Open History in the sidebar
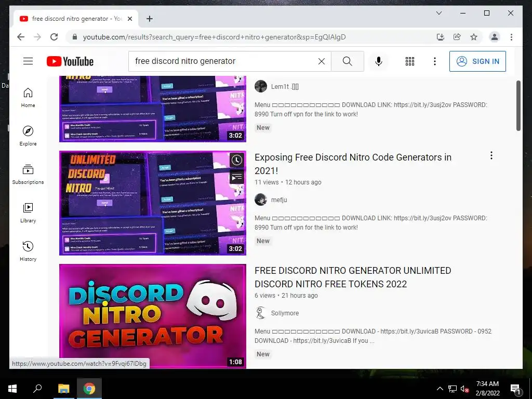Image resolution: width=532 pixels, height=399 pixels. coord(28,251)
